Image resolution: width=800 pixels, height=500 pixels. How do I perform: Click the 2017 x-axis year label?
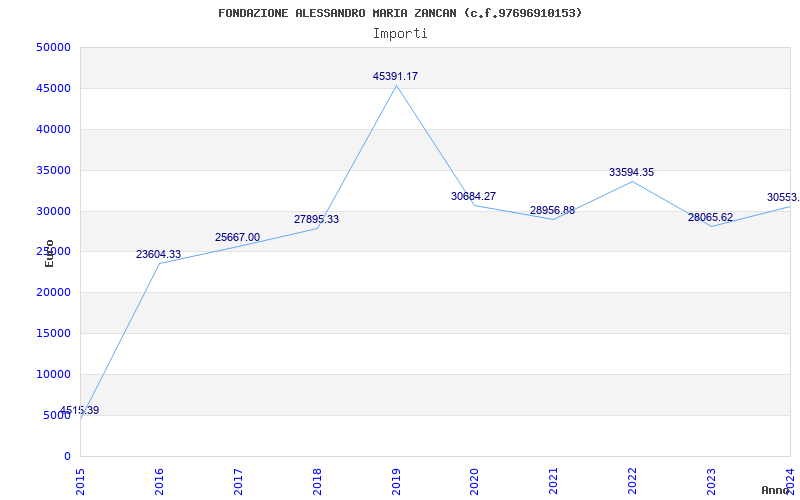tap(238, 481)
